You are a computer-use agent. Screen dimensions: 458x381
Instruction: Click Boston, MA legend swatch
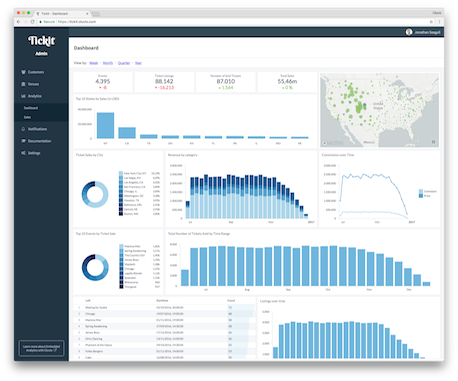pos(121,214)
